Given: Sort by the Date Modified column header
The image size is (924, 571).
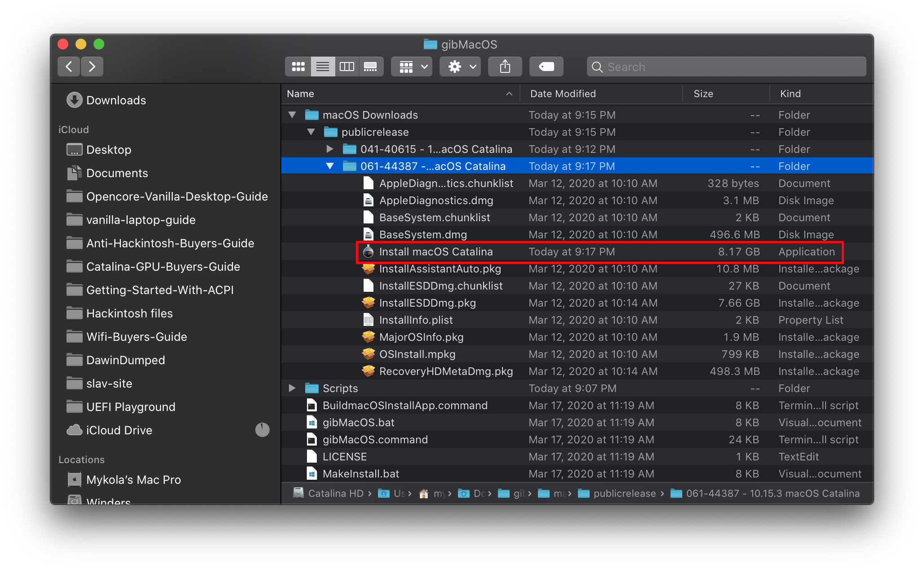Looking at the screenshot, I should (x=601, y=94).
